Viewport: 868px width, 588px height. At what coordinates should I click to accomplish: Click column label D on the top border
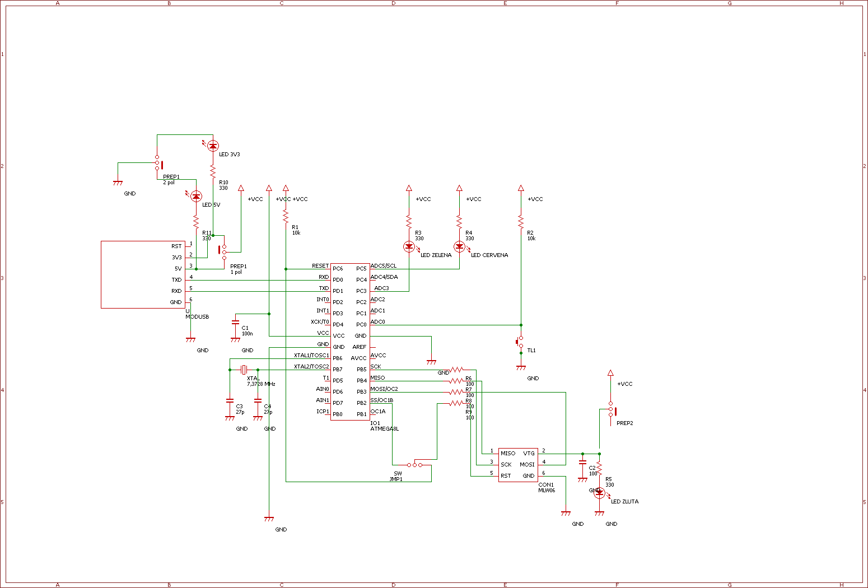click(394, 3)
